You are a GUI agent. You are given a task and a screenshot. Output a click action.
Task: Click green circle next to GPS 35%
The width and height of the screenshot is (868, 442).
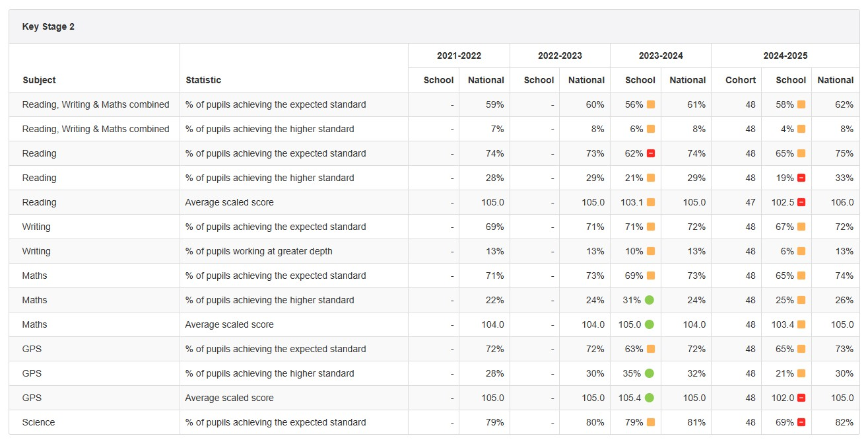point(649,373)
